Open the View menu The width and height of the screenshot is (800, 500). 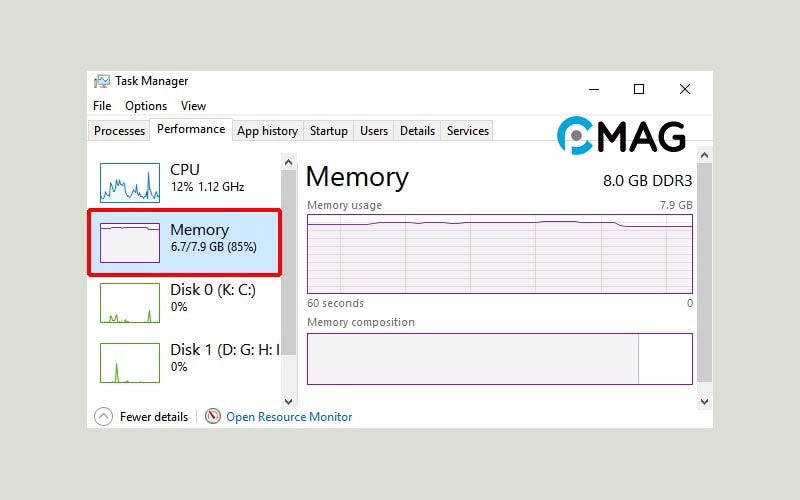coord(193,106)
